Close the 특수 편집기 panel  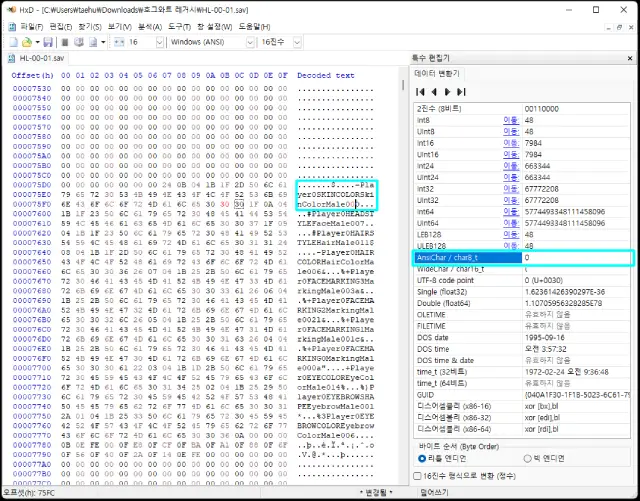[x=630, y=58]
